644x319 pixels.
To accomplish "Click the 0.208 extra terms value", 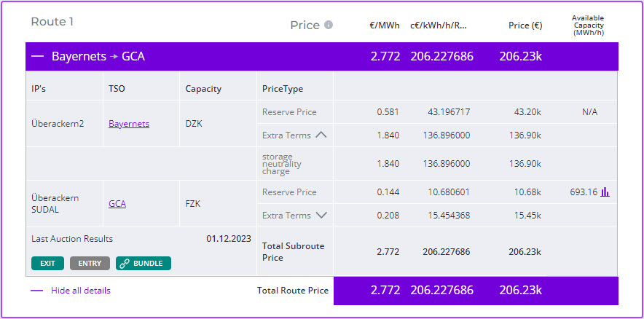I will [x=388, y=215].
